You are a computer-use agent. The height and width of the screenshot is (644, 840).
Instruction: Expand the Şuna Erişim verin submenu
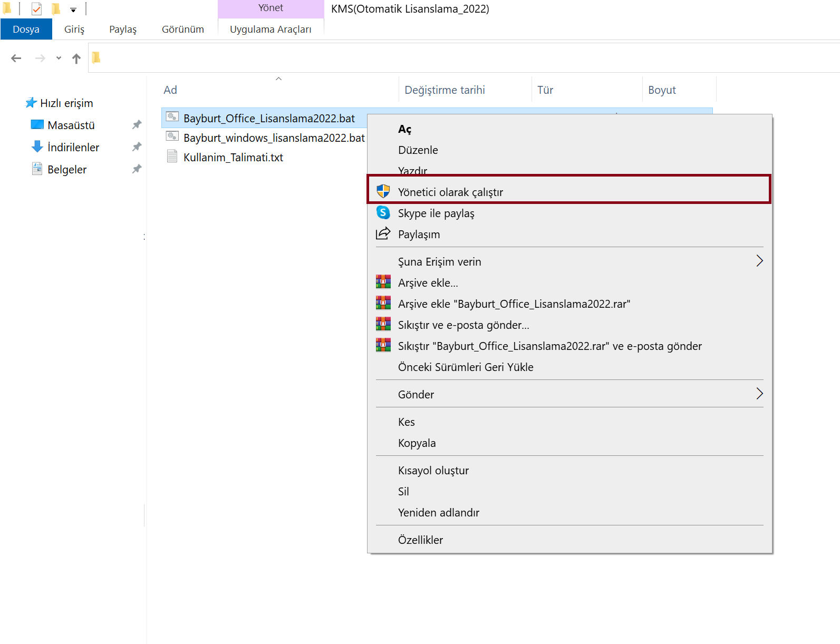759,261
